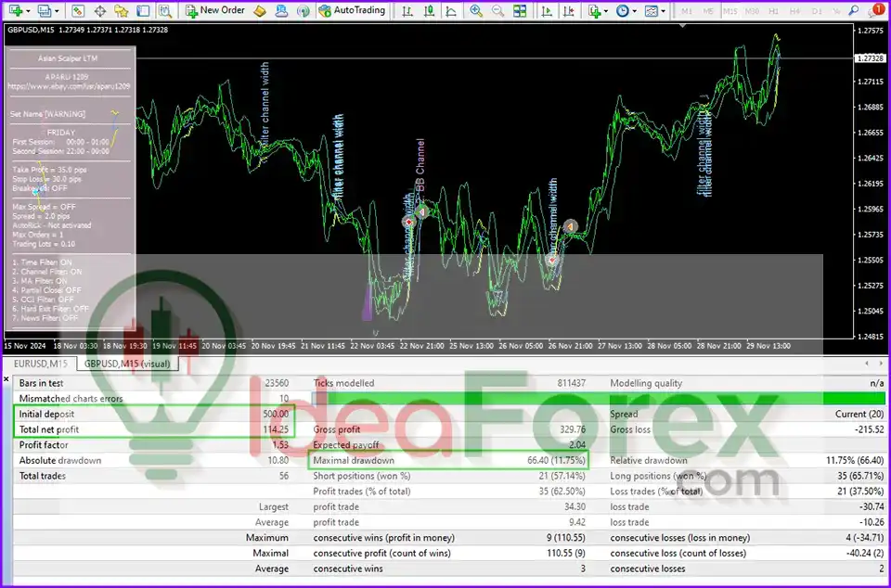Open the Indicators list icon
Image resolution: width=891 pixels, height=588 pixels.
(x=595, y=11)
